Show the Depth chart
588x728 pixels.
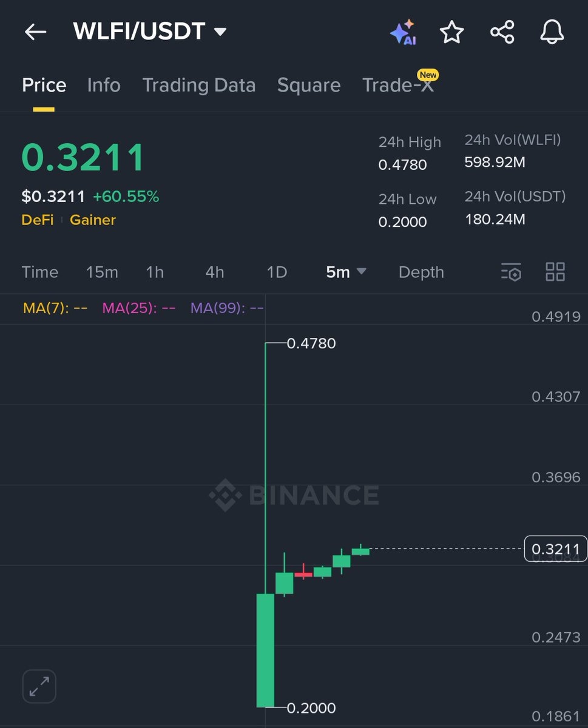421,272
